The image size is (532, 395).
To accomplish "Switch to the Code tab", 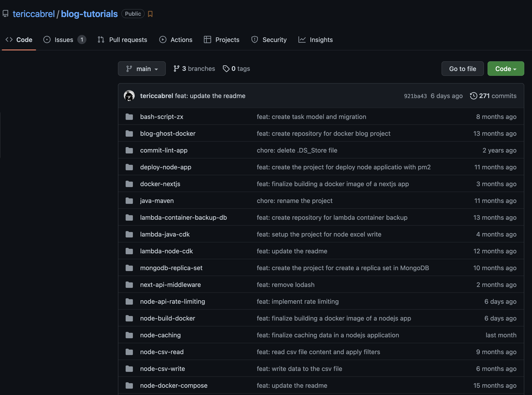I will [x=19, y=40].
